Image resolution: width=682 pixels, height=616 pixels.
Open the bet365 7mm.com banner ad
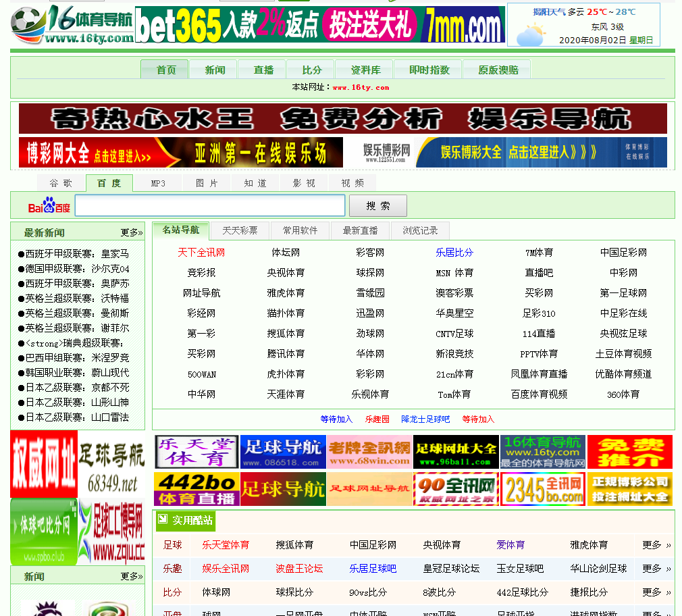(x=320, y=24)
